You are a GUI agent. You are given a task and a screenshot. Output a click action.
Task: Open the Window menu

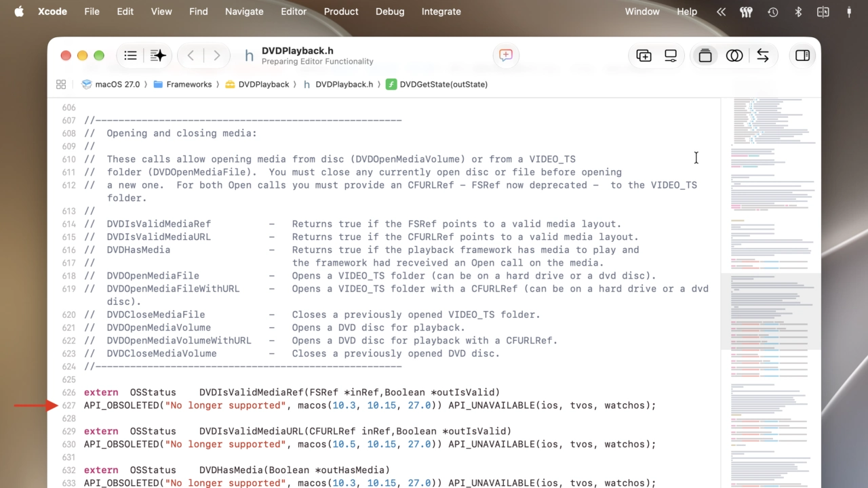click(642, 12)
